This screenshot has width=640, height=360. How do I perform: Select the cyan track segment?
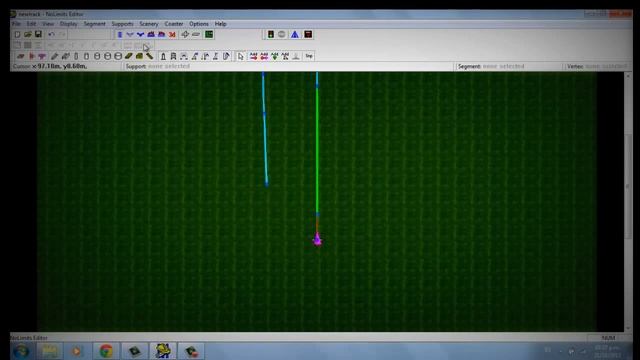[264, 129]
